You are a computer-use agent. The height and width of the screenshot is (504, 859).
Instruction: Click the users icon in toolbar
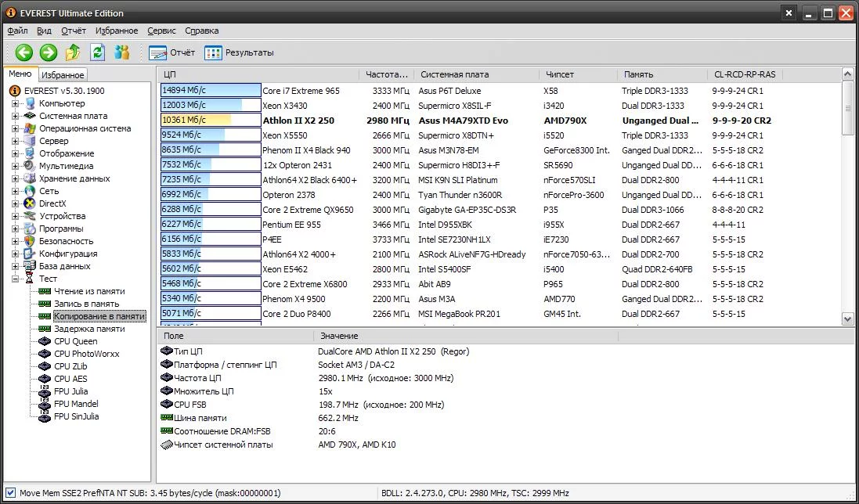(122, 52)
